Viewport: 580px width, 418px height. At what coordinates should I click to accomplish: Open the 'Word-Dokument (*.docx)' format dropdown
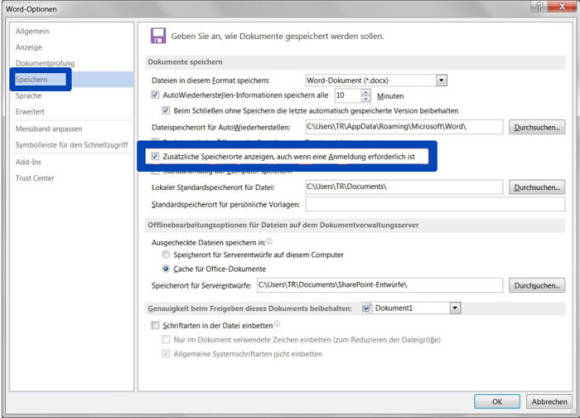click(441, 80)
